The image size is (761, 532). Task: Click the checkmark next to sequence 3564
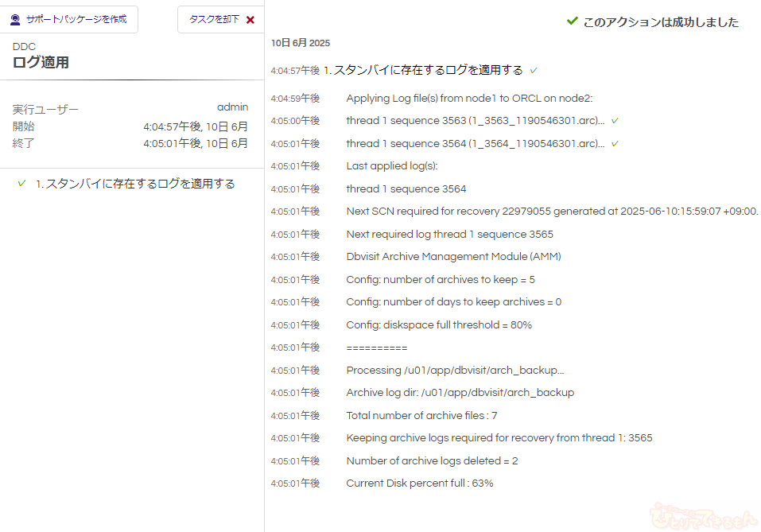(x=615, y=144)
